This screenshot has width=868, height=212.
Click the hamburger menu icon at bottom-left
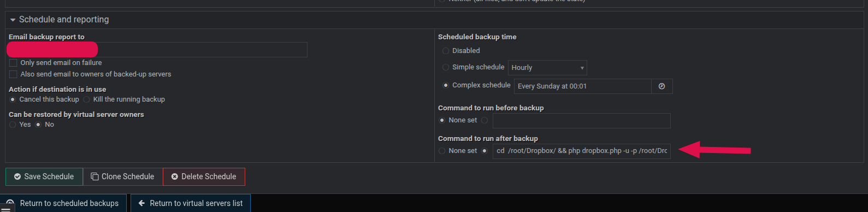(7, 208)
